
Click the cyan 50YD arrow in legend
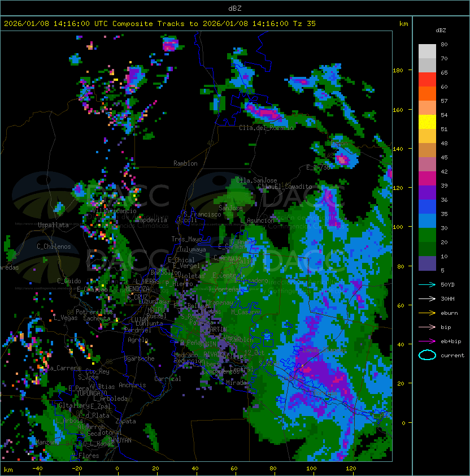tap(427, 284)
